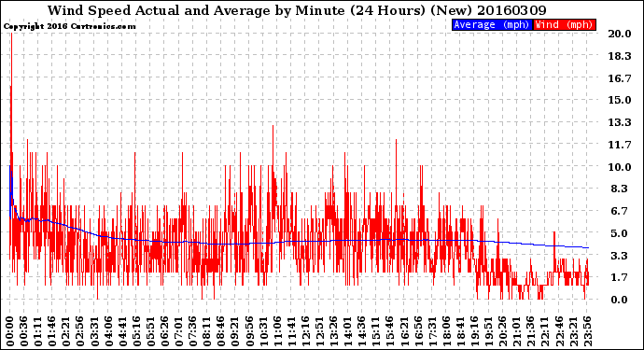Click the 10.0 y-axis label
Image resolution: width=644 pixels, height=350 pixels.
620,167
